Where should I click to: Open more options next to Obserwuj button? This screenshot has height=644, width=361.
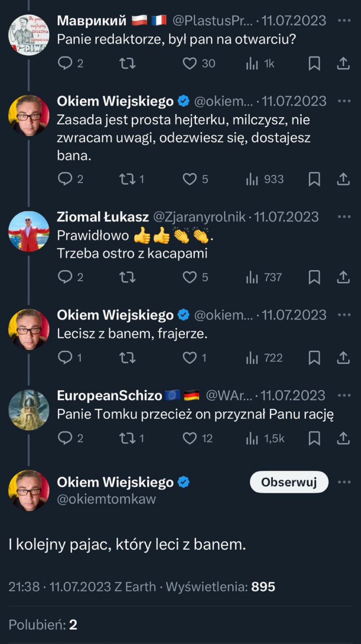click(x=344, y=482)
